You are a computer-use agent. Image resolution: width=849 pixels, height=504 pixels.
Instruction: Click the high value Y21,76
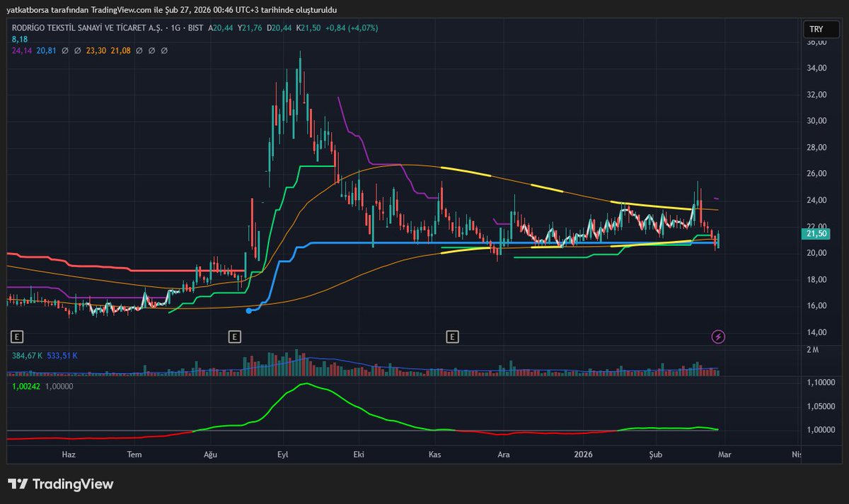(250, 28)
